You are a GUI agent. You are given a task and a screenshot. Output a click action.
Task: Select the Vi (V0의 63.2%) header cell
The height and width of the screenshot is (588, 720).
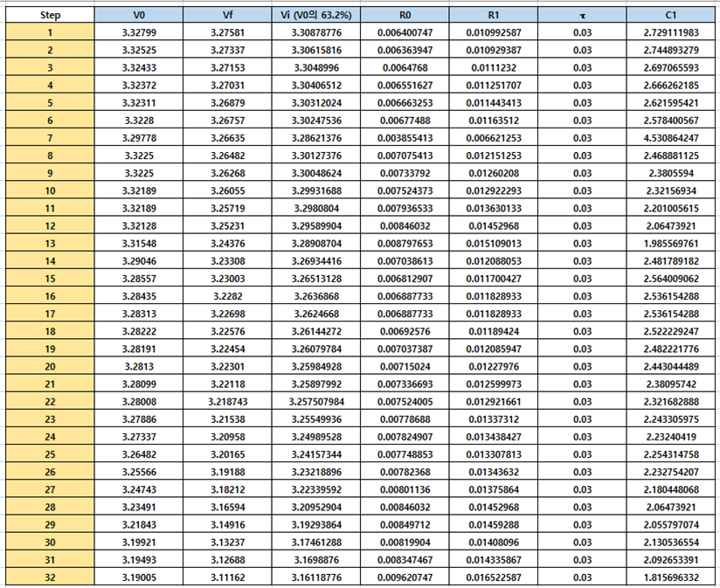[316, 15]
